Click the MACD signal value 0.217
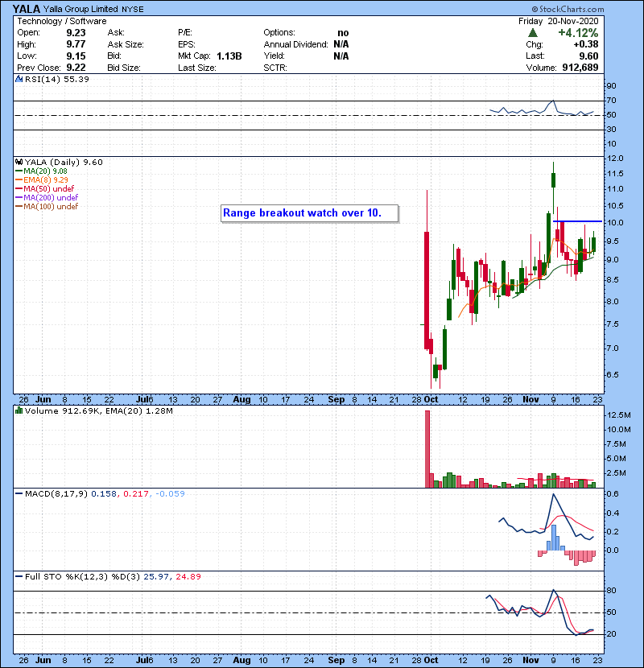This screenshot has height=668, width=644. (136, 494)
